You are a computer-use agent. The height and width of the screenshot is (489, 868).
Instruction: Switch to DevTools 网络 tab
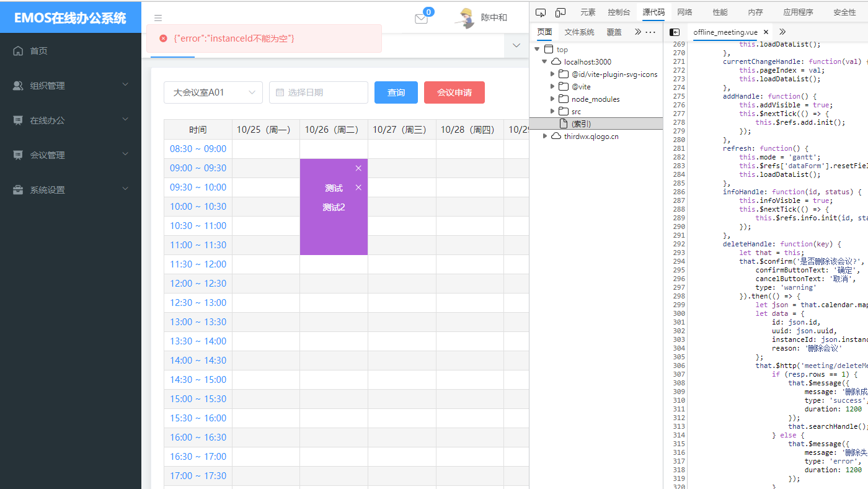684,12
